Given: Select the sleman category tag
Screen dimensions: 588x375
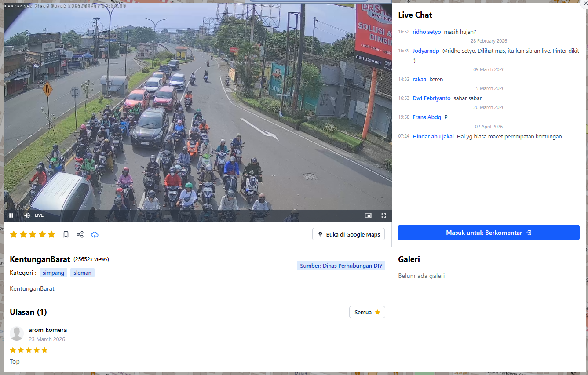Looking at the screenshot, I should coord(82,273).
